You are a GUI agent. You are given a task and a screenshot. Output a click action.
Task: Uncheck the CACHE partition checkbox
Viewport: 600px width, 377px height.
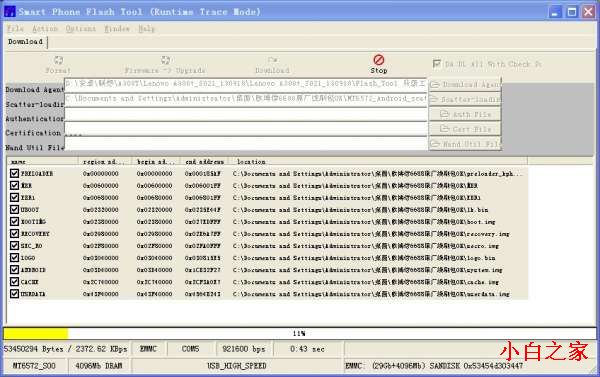point(15,282)
